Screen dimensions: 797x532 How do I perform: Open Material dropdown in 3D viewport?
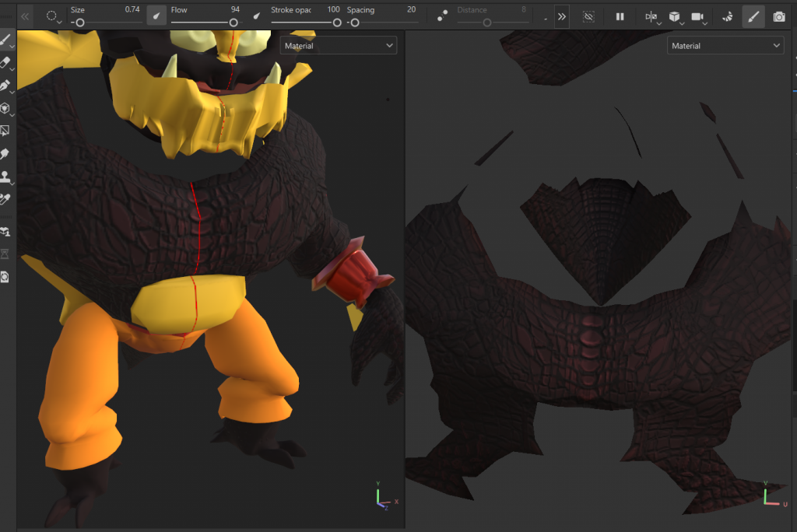(x=339, y=46)
